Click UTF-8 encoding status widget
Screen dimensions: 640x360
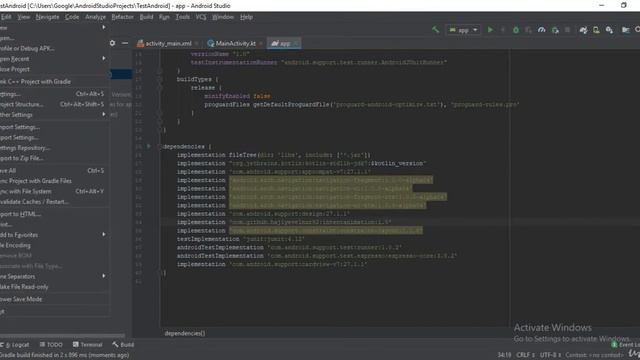tap(550, 355)
